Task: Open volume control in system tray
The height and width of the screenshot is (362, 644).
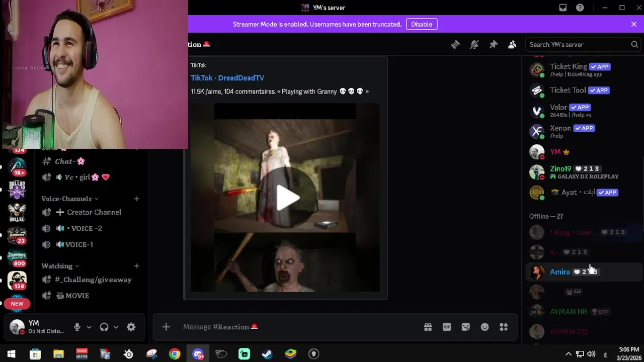Action: (591, 354)
